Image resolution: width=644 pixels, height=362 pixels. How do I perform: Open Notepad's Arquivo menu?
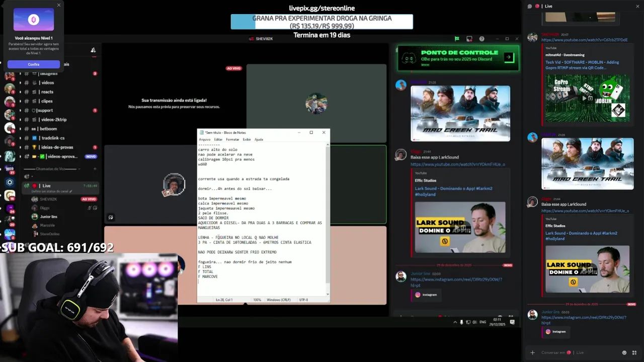click(205, 139)
